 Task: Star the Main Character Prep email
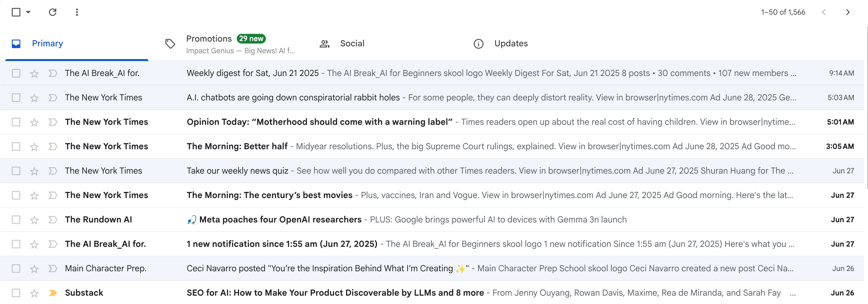pos(34,268)
